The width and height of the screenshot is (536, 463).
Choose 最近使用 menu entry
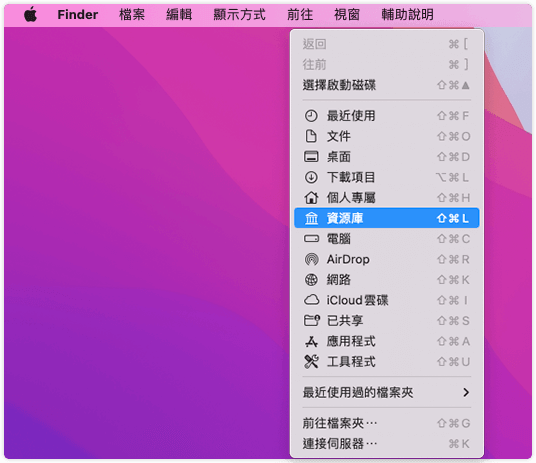coord(387,116)
